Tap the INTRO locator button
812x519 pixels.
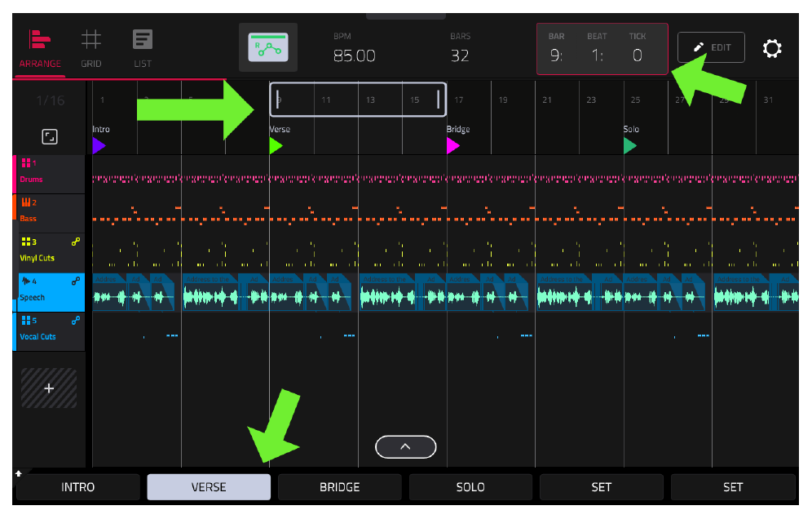point(78,487)
